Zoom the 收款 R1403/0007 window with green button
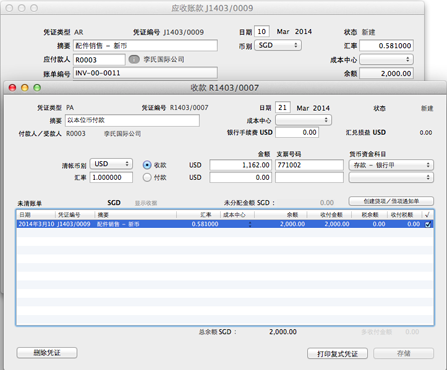 pyautogui.click(x=37, y=88)
